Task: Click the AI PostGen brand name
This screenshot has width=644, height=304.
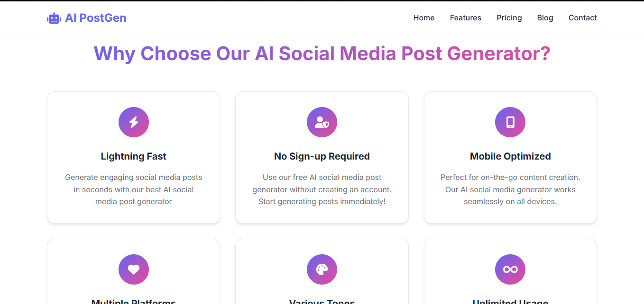Action: [x=96, y=18]
